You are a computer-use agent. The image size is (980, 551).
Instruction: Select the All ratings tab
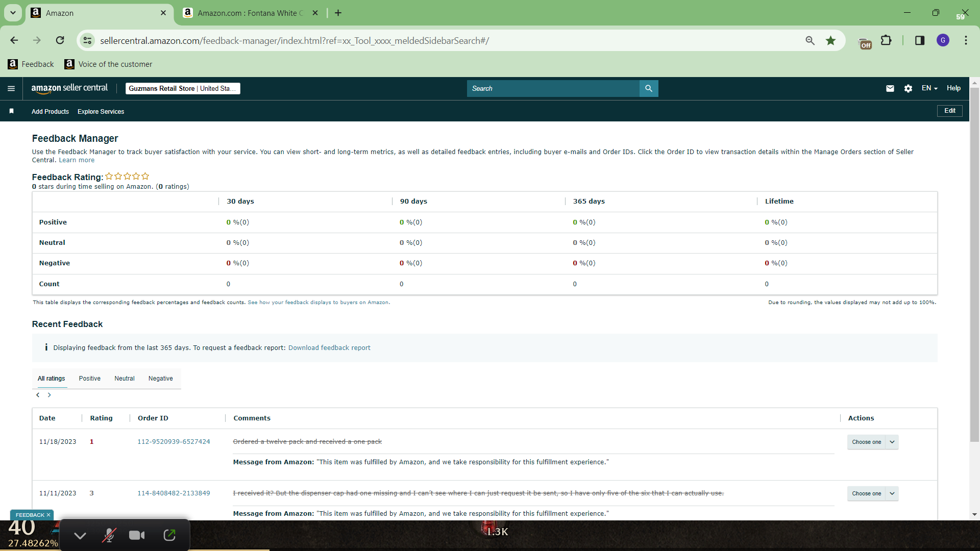tap(52, 379)
